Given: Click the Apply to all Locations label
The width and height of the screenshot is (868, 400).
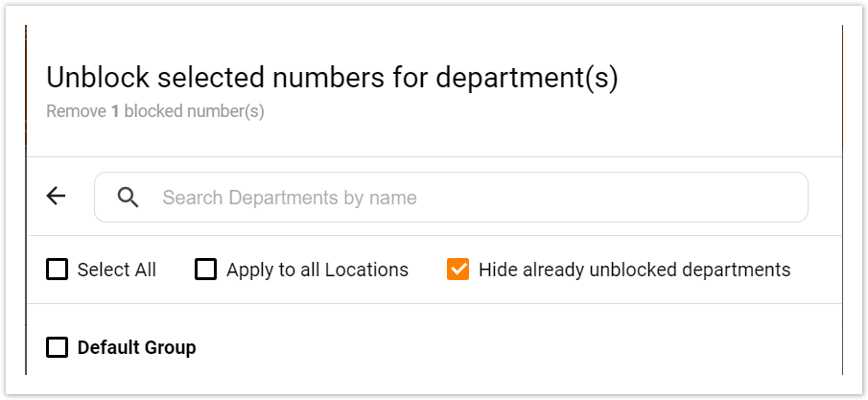Looking at the screenshot, I should coord(317,270).
